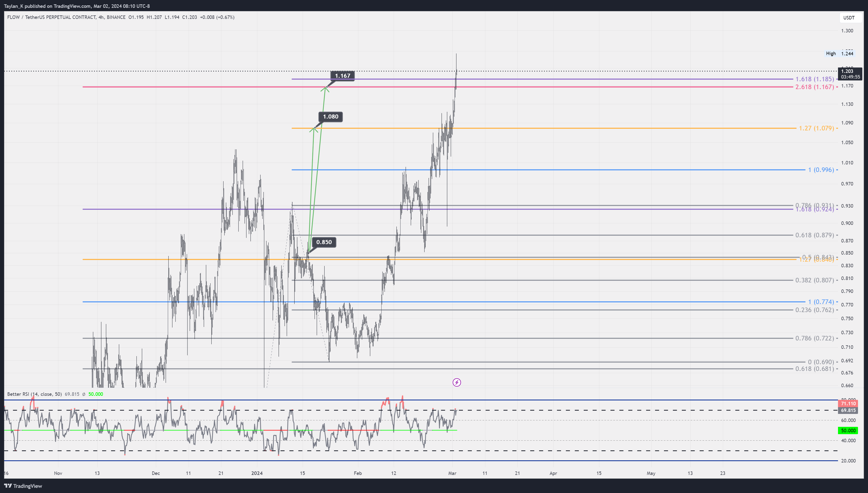Click the 1 (0.774) Fibonacci level label
This screenshot has height=493, width=868.
click(x=821, y=302)
